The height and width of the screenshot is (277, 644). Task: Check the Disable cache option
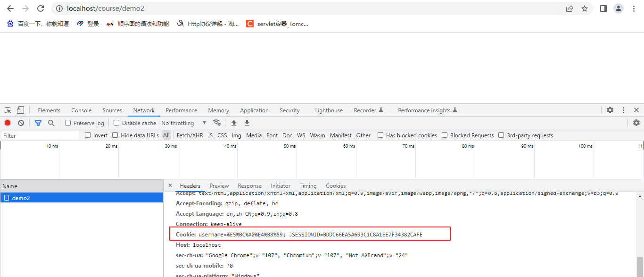[116, 123]
